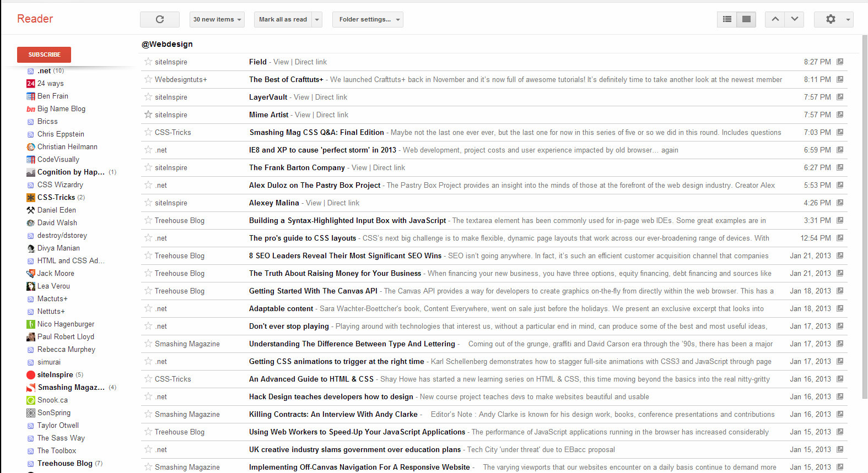Viewport: 868px width, 473px height.
Task: Click the SUBSCRIBE button
Action: click(x=44, y=55)
